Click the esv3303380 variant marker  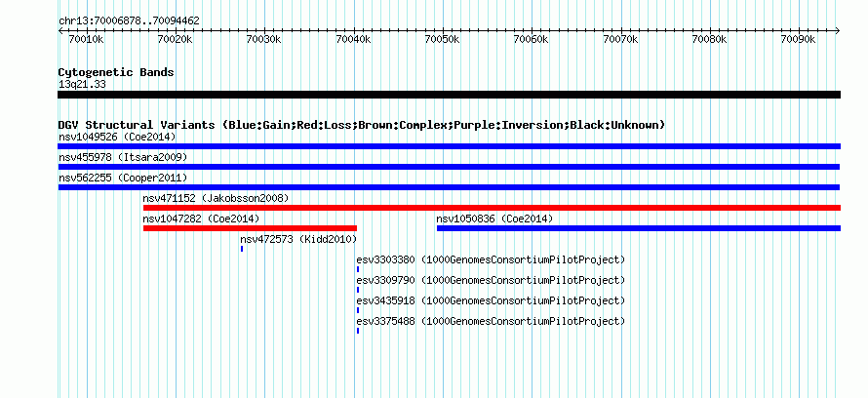point(358,269)
